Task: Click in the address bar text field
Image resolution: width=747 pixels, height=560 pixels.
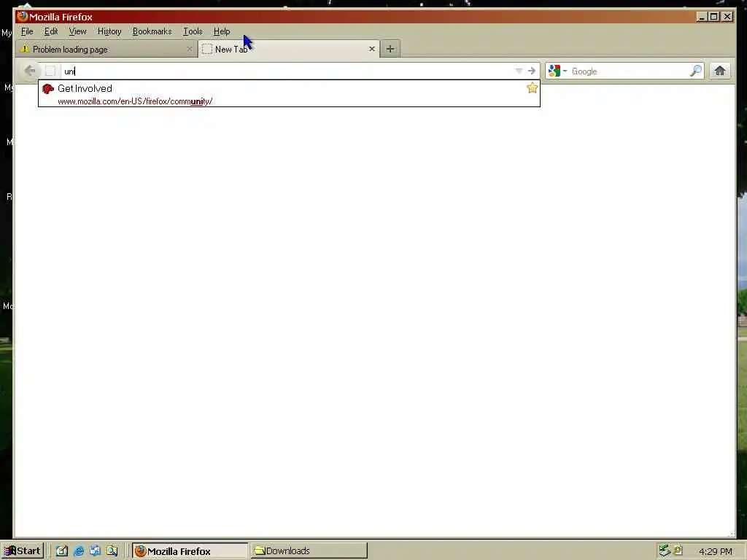Action: tap(288, 71)
